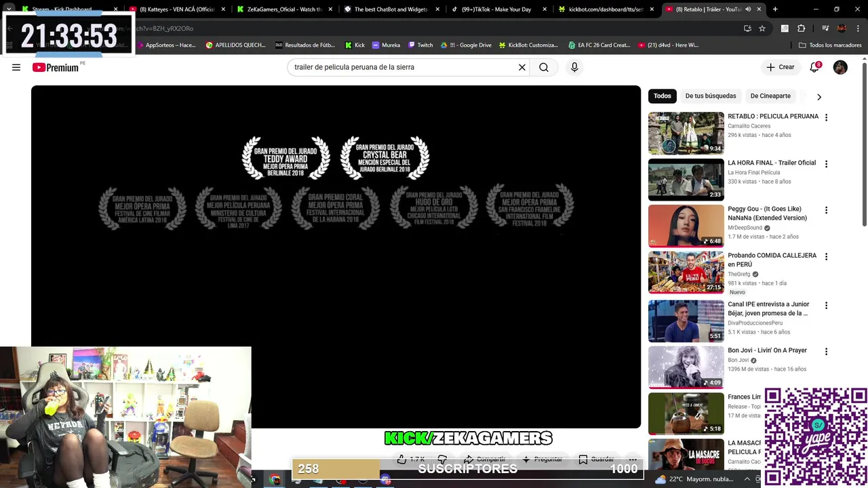The height and width of the screenshot is (488, 868).
Task: Click the Retablo video player area
Action: (336, 257)
